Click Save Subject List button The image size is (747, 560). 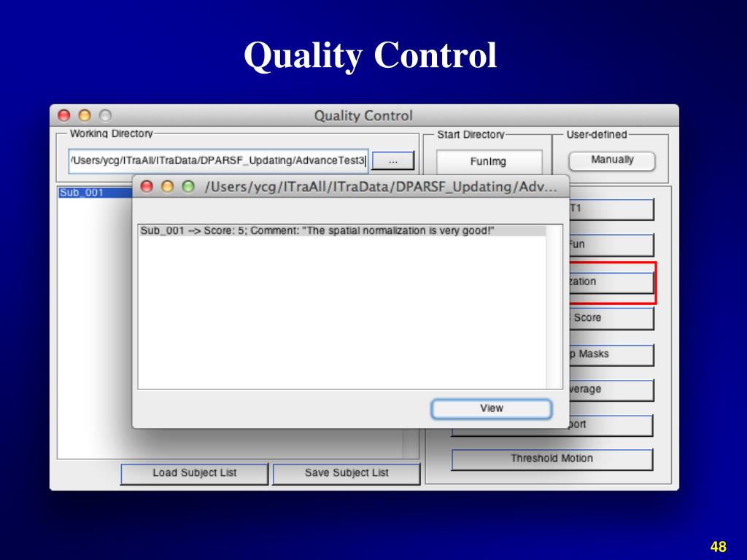[347, 473]
